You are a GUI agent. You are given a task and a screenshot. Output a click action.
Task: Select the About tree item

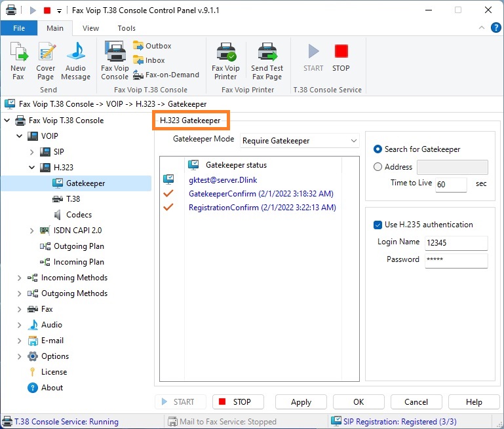click(45, 388)
